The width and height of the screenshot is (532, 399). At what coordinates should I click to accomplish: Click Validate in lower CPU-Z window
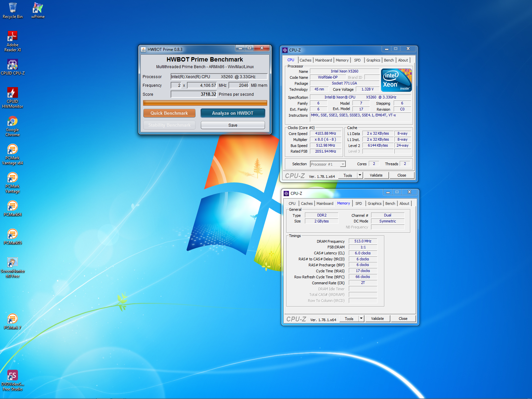pyautogui.click(x=378, y=319)
